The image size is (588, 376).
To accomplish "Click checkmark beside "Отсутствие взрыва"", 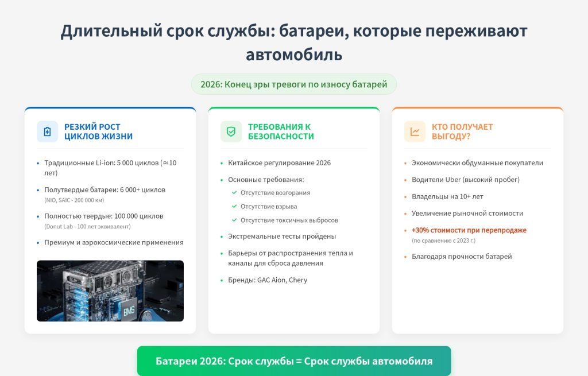I will 234,207.
